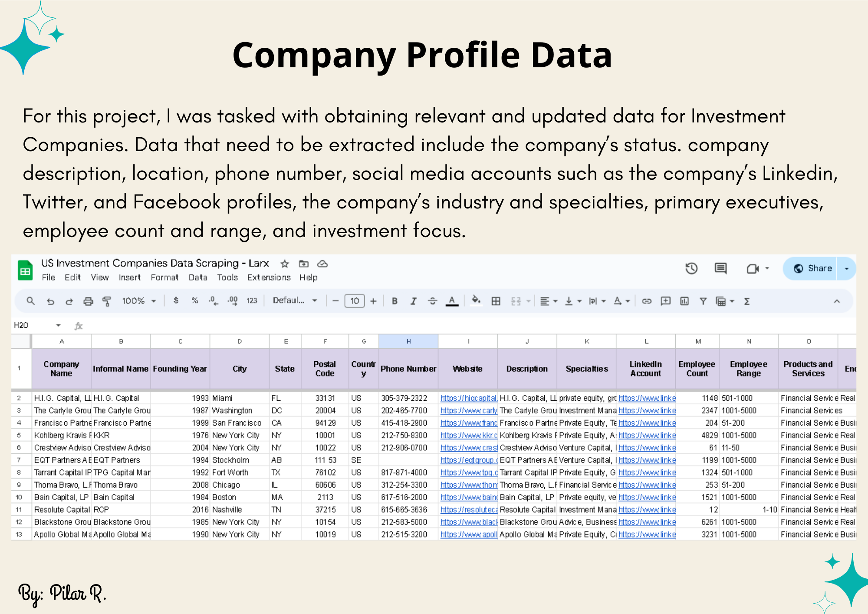The height and width of the screenshot is (614, 868).
Task: Open the fill color picker
Action: pos(476,300)
